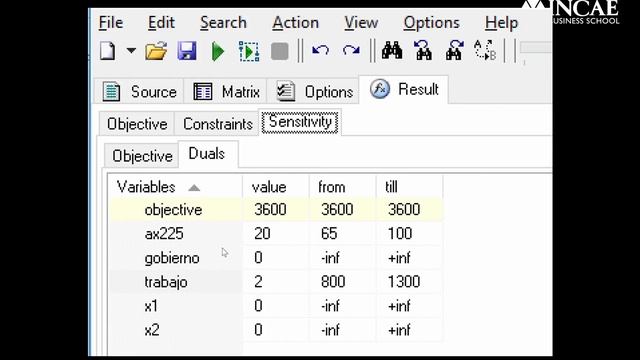Open the Objective tab beside Constraints
This screenshot has height=360, width=640.
(137, 124)
